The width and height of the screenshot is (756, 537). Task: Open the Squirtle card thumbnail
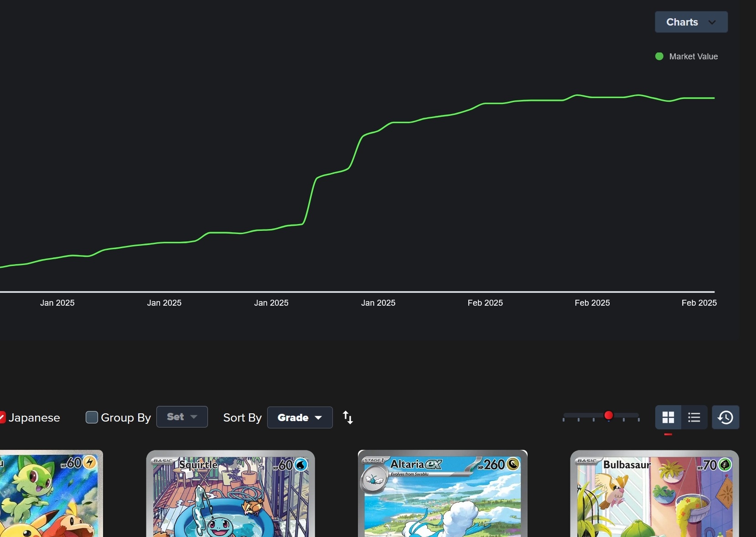pos(230,494)
